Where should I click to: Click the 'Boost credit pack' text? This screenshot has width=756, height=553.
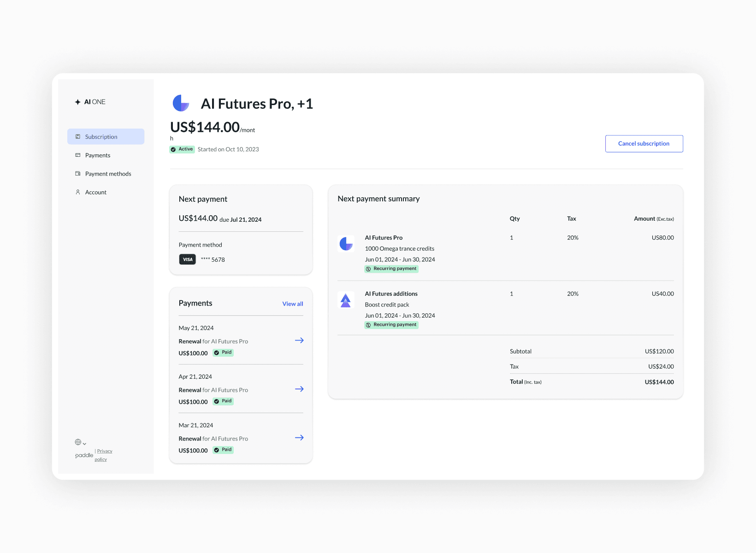tap(387, 305)
